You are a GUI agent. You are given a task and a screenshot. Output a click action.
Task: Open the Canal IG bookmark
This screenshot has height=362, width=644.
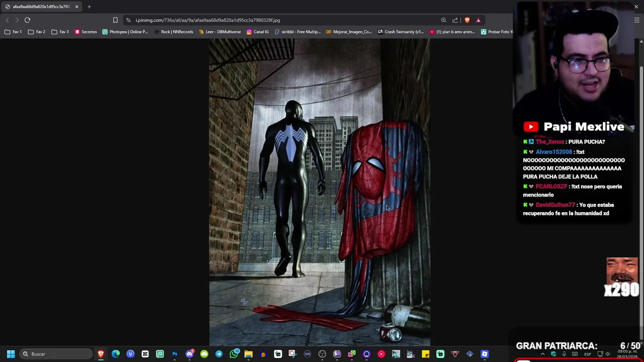tap(258, 32)
